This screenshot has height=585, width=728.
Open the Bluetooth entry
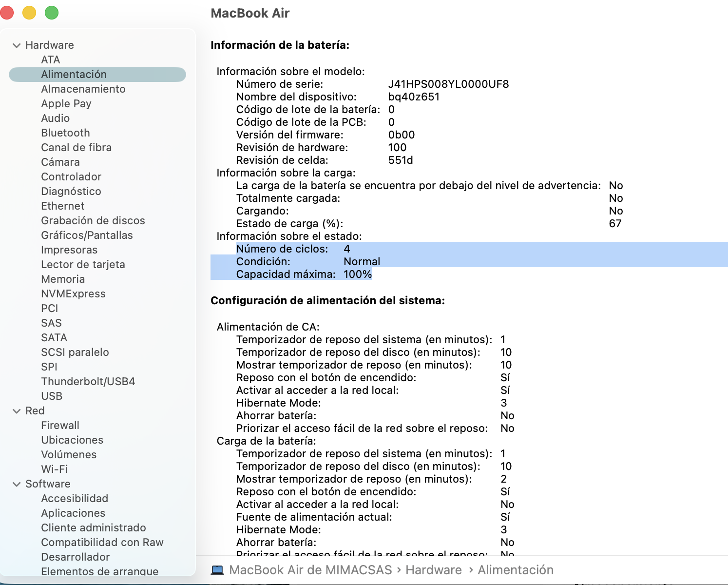point(65,133)
